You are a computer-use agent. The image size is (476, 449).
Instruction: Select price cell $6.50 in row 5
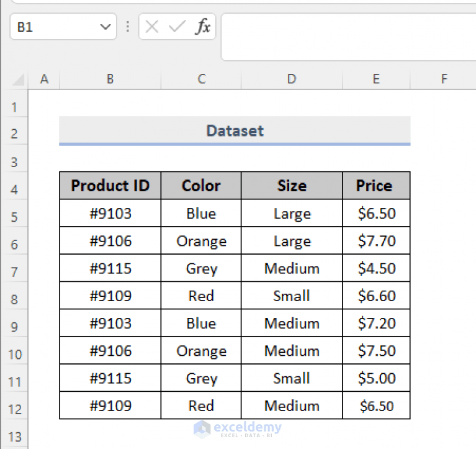click(376, 213)
